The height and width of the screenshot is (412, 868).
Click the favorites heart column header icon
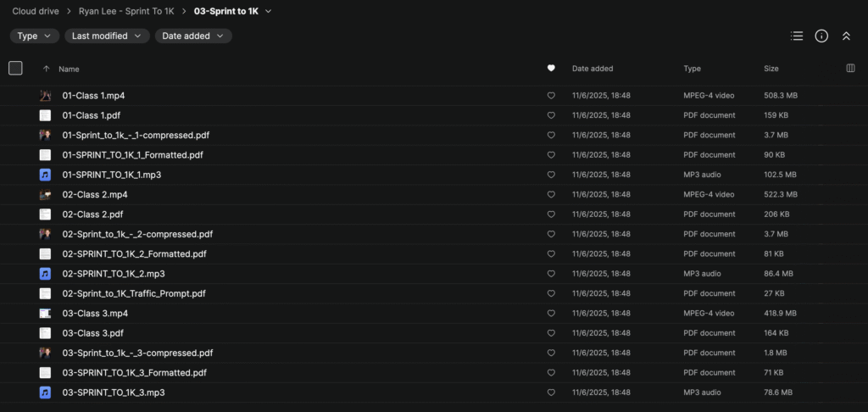[551, 69]
